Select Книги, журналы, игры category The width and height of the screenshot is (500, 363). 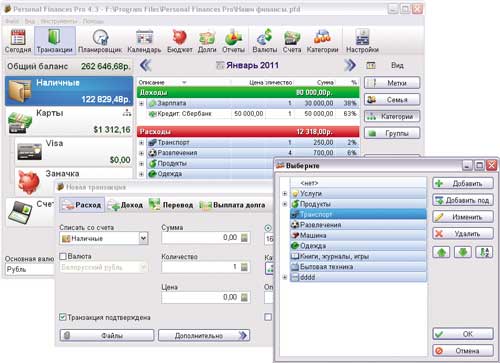(x=358, y=256)
